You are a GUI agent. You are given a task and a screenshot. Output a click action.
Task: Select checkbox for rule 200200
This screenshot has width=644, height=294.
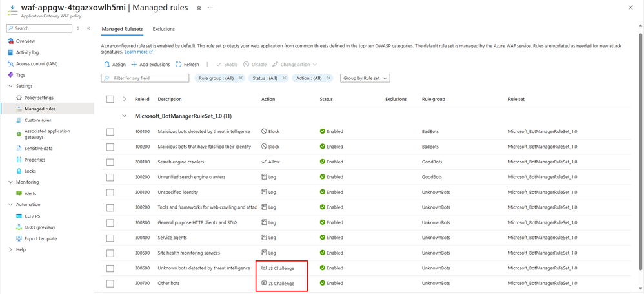pos(110,177)
